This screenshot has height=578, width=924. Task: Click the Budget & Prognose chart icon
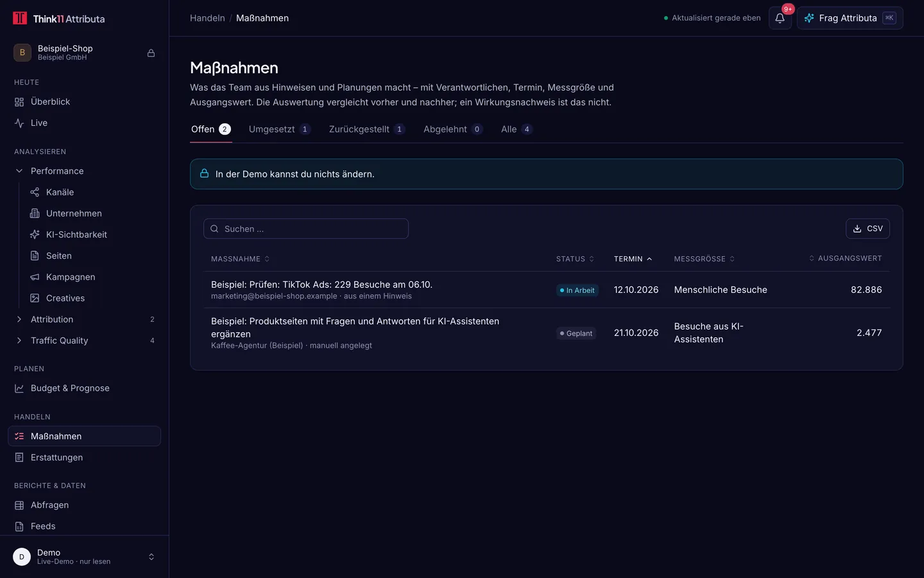point(19,388)
